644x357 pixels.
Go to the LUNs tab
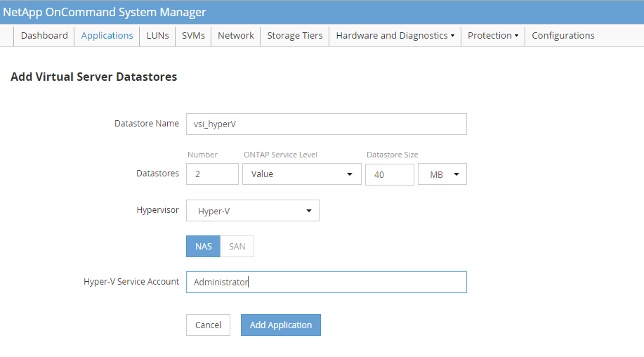157,36
